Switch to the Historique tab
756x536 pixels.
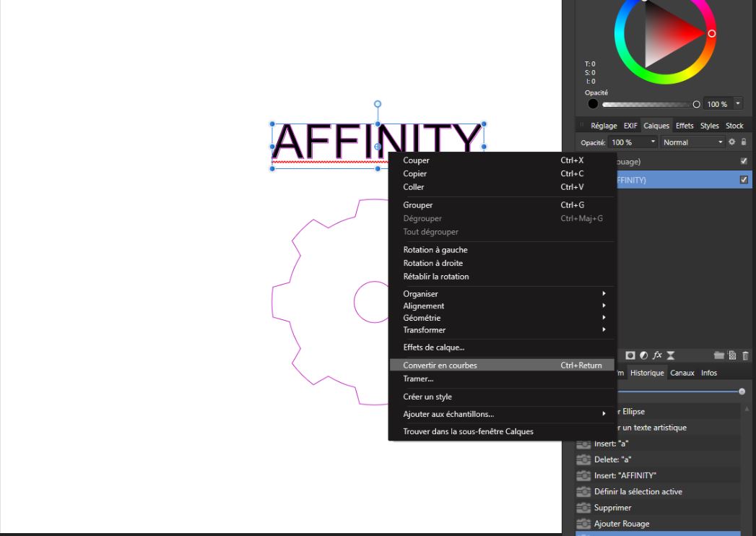tap(646, 373)
